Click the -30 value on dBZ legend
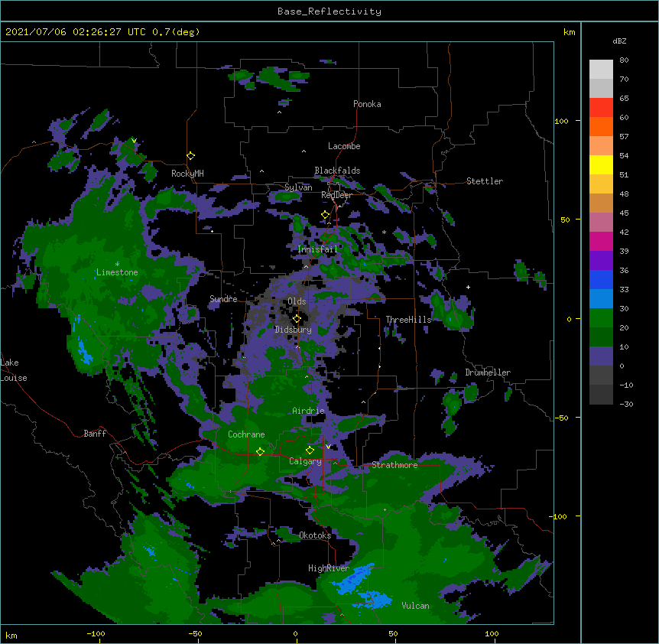This screenshot has height=644, width=659. click(626, 404)
